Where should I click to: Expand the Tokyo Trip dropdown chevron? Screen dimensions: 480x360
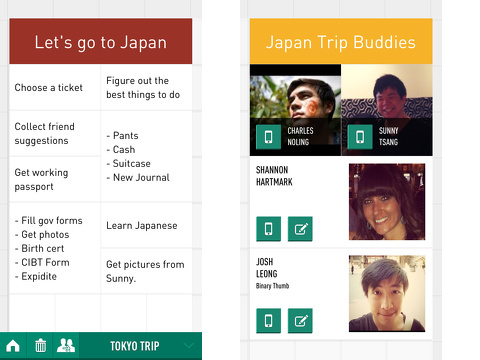189,346
